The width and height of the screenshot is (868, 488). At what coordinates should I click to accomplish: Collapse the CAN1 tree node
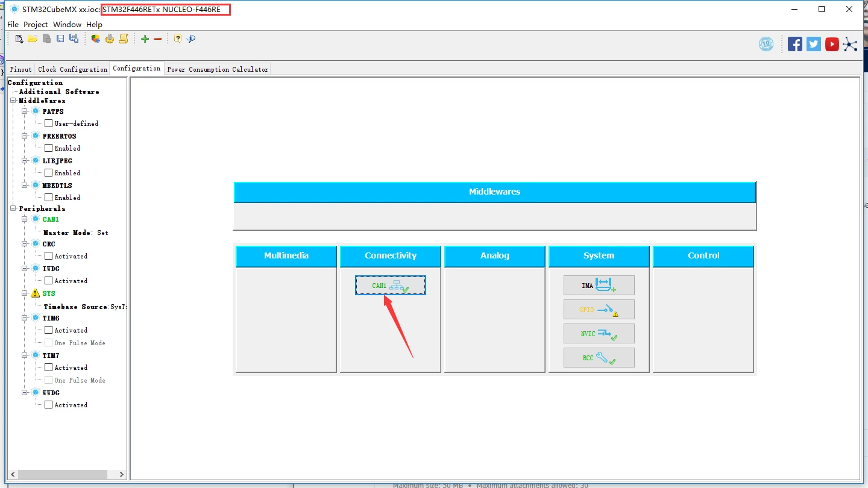(x=25, y=219)
